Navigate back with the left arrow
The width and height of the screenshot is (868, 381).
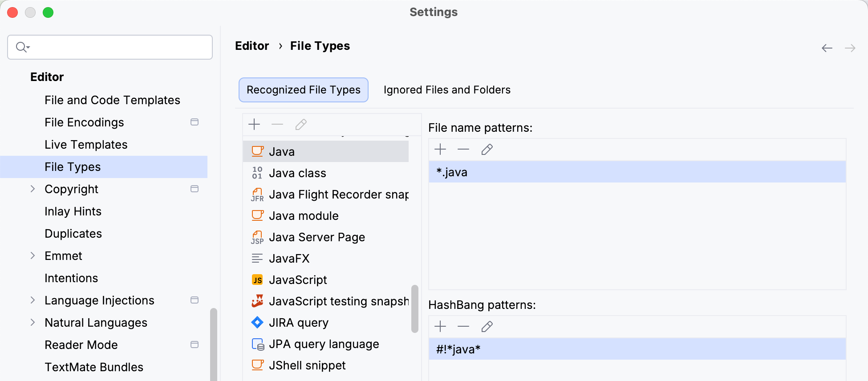[827, 48]
